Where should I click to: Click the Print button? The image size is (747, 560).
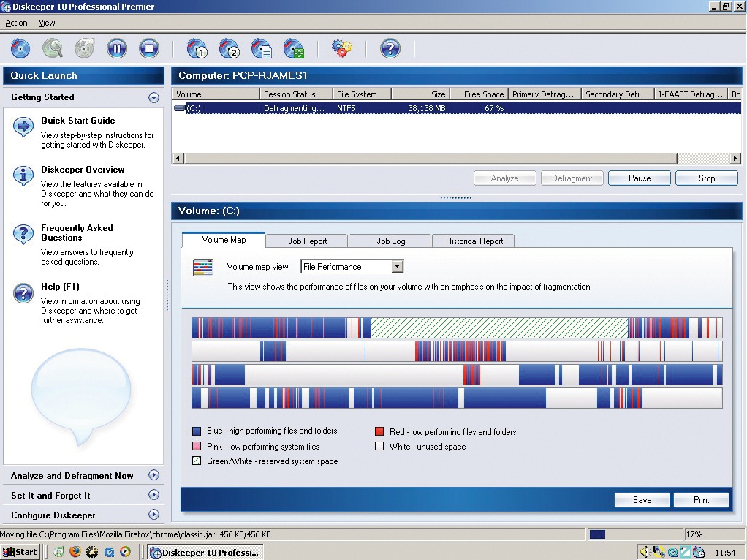(701, 500)
